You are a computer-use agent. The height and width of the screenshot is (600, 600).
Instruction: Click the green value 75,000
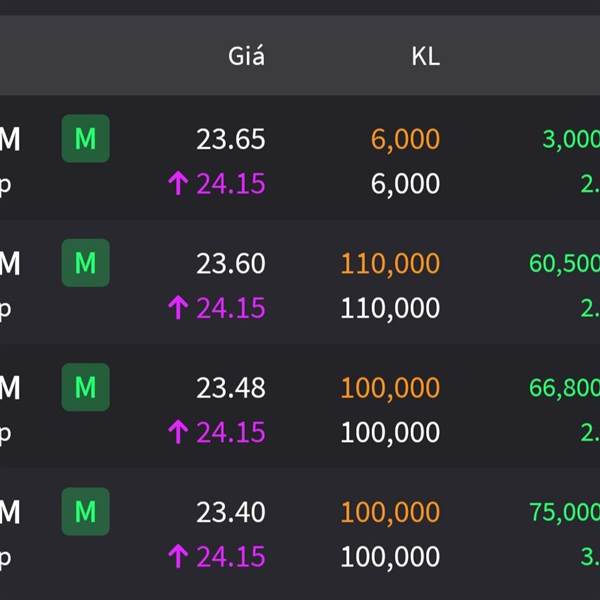pyautogui.click(x=565, y=512)
